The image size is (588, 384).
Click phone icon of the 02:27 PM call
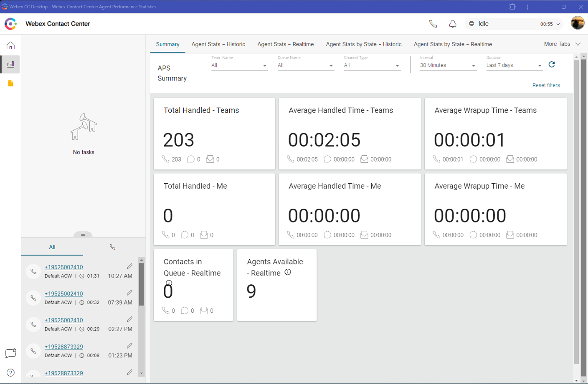click(x=33, y=324)
